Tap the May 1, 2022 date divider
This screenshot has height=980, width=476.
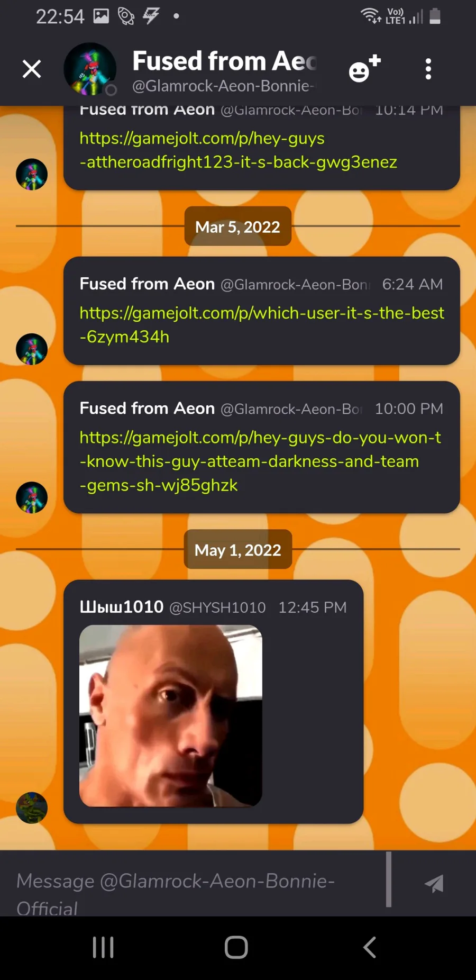click(237, 550)
